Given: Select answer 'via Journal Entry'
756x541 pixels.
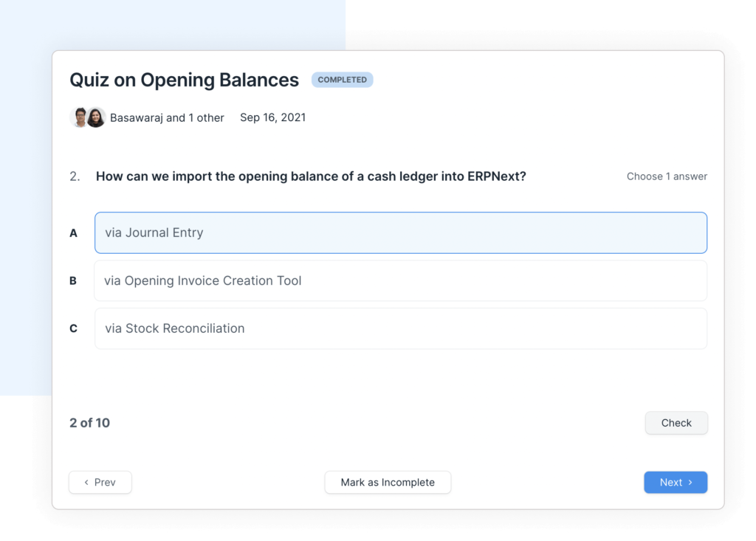Looking at the screenshot, I should coord(400,232).
